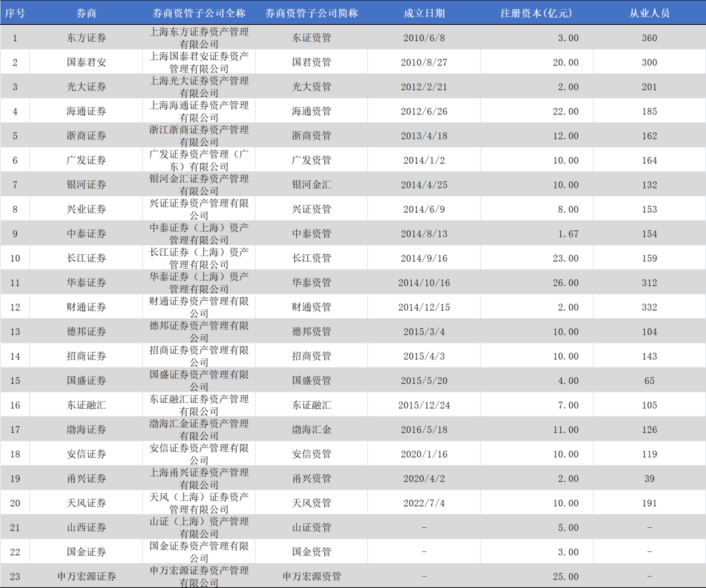Click the 券商 column header
The height and width of the screenshot is (588, 706).
[86, 13]
